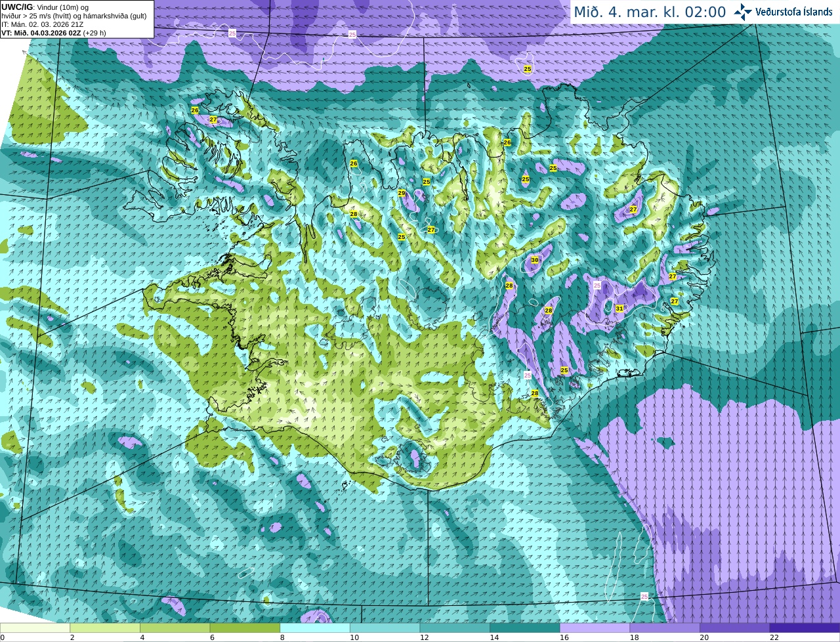840x642 pixels.
Task: Select the 12–14 m/s medium teal legend swatch
Action: pyautogui.click(x=455, y=628)
